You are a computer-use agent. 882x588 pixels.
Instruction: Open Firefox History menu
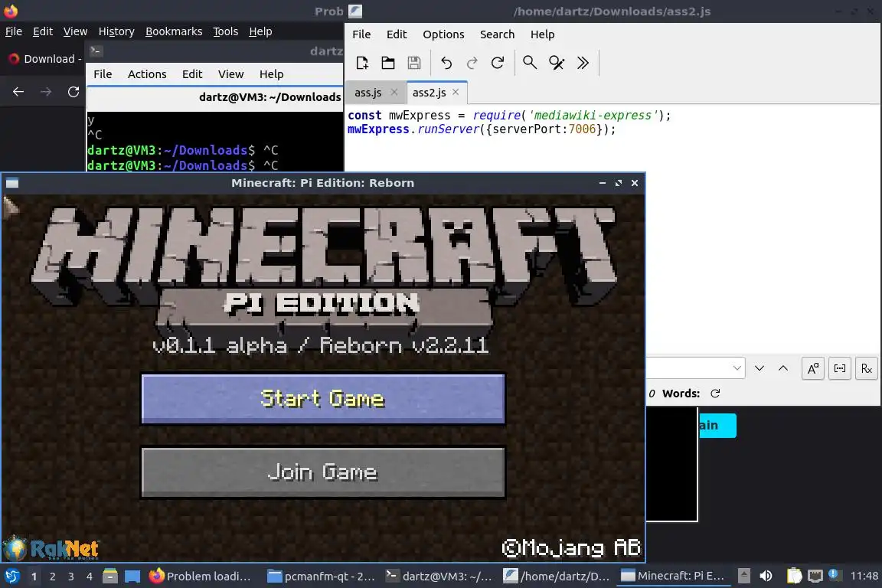(116, 31)
